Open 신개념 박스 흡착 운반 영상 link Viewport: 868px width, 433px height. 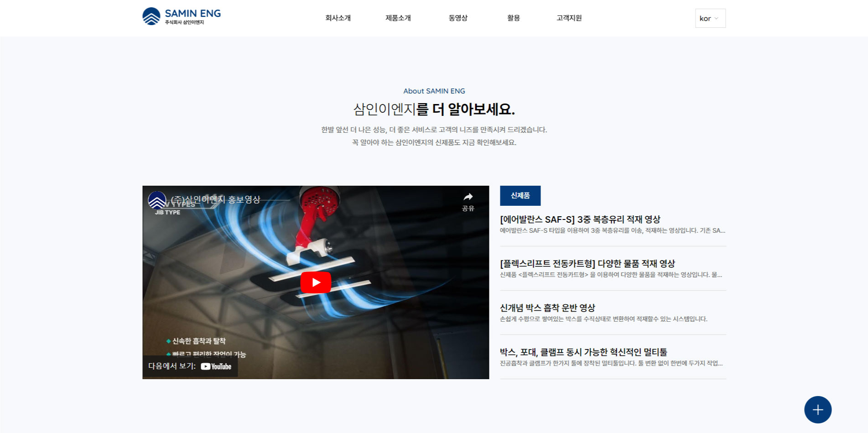pyautogui.click(x=547, y=308)
